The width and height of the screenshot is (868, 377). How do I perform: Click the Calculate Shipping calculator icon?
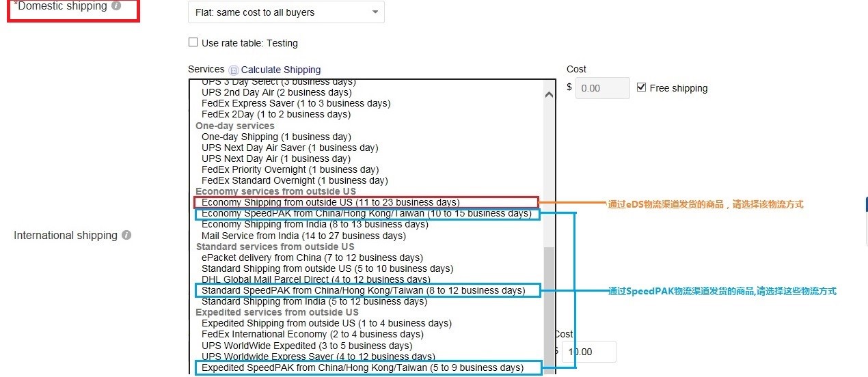tap(234, 70)
